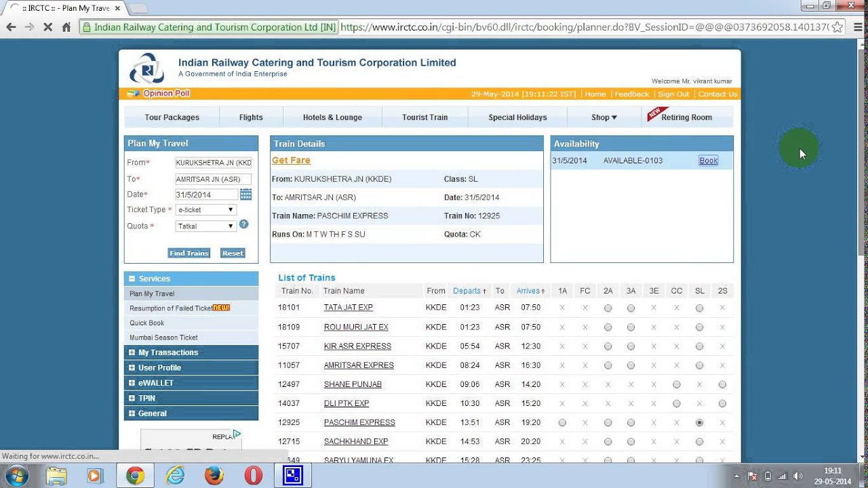The width and height of the screenshot is (868, 488).
Task: Open SACHKHAND EXP train link
Action: pos(356,441)
